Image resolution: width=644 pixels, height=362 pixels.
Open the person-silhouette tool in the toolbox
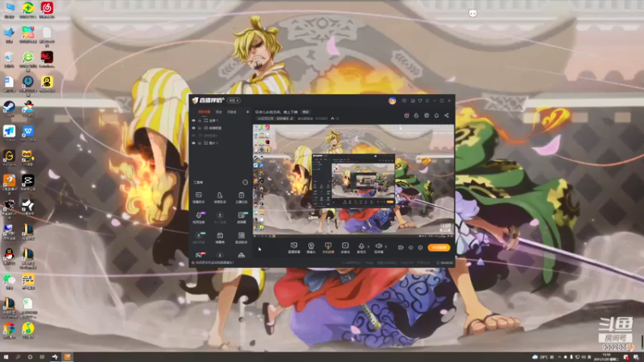click(x=220, y=197)
